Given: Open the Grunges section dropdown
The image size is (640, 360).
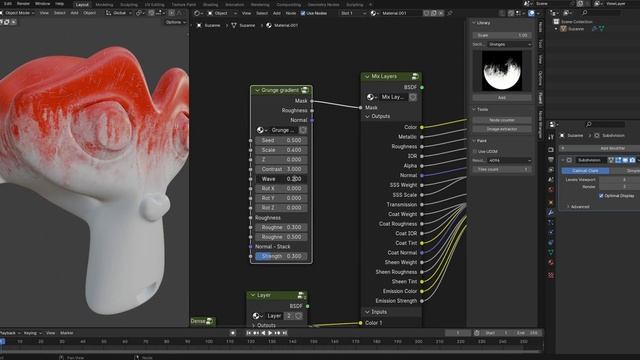Looking at the screenshot, I should pyautogui.click(x=510, y=44).
